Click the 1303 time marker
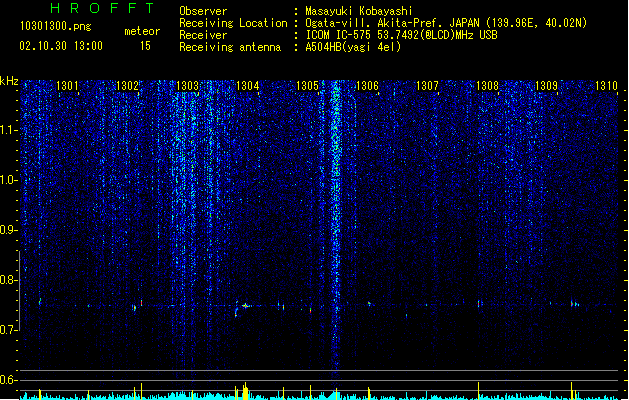The image size is (629, 400). click(x=187, y=85)
